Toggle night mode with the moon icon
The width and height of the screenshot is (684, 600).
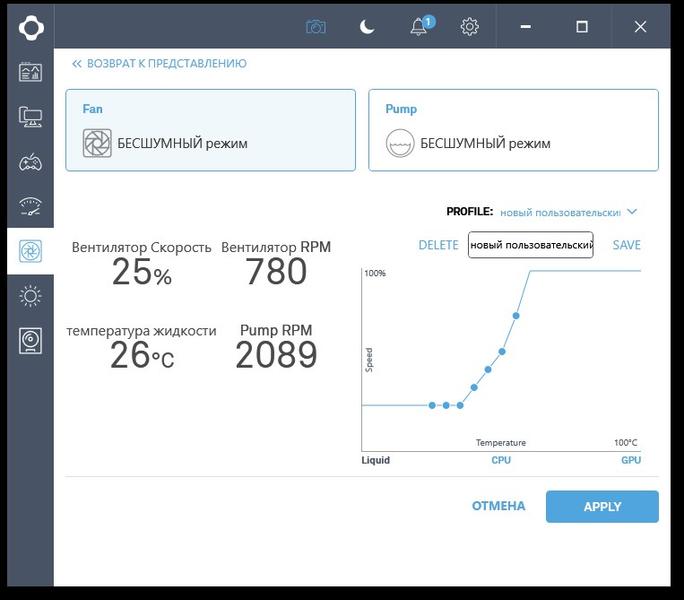(x=367, y=27)
